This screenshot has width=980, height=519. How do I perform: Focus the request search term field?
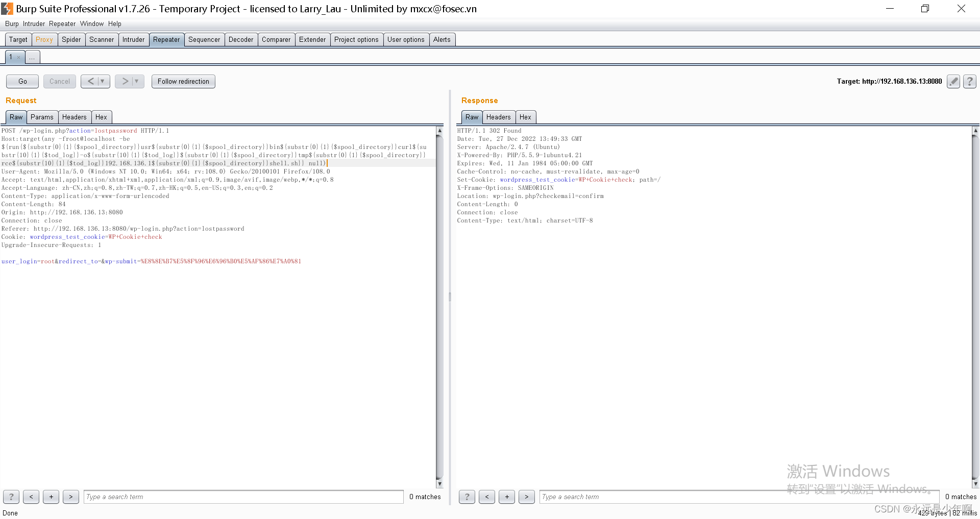(x=243, y=497)
